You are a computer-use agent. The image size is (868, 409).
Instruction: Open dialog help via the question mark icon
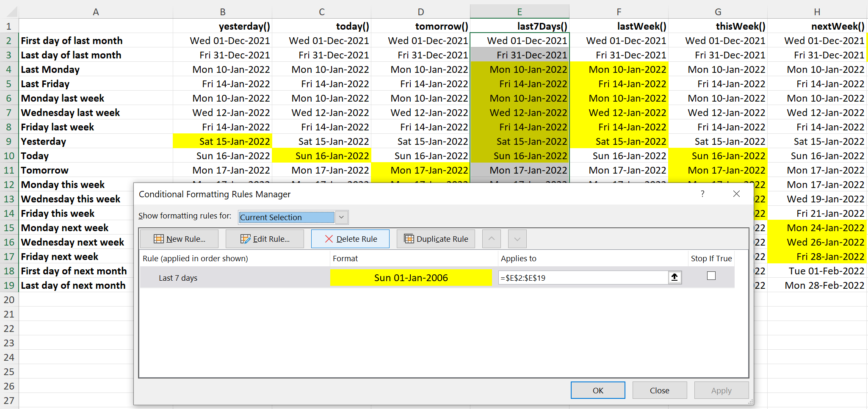[x=702, y=194]
